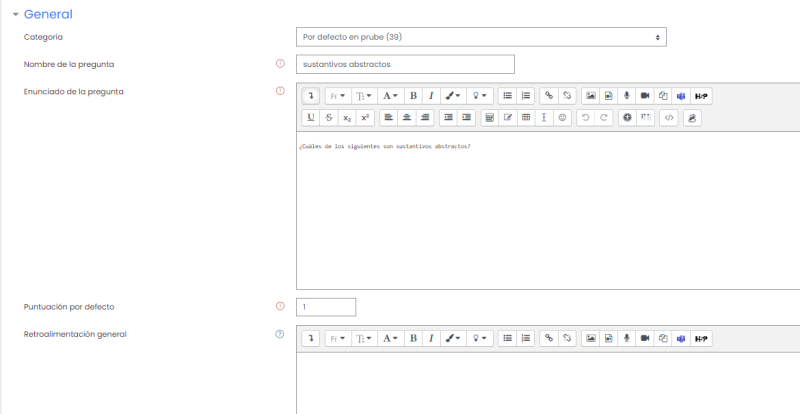800x414 pixels.
Task: Click the H5P button in Retroalimentación general toolbar
Action: (x=701, y=338)
